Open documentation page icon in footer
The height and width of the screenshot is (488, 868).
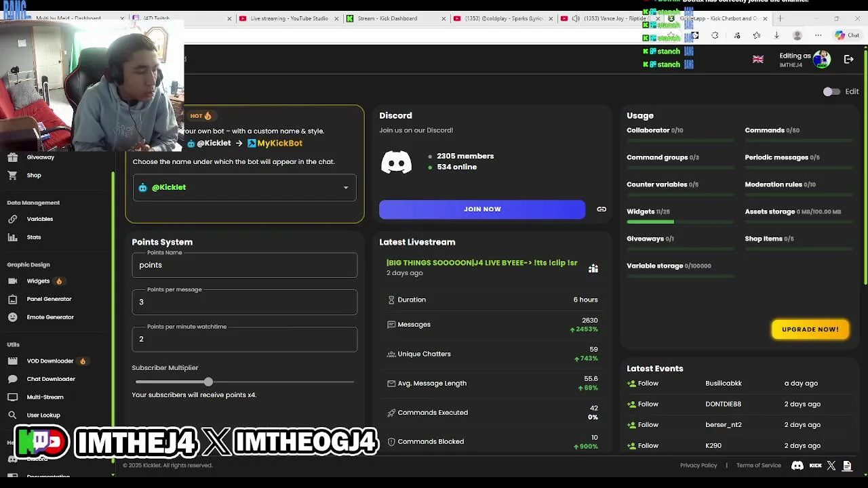point(847,466)
